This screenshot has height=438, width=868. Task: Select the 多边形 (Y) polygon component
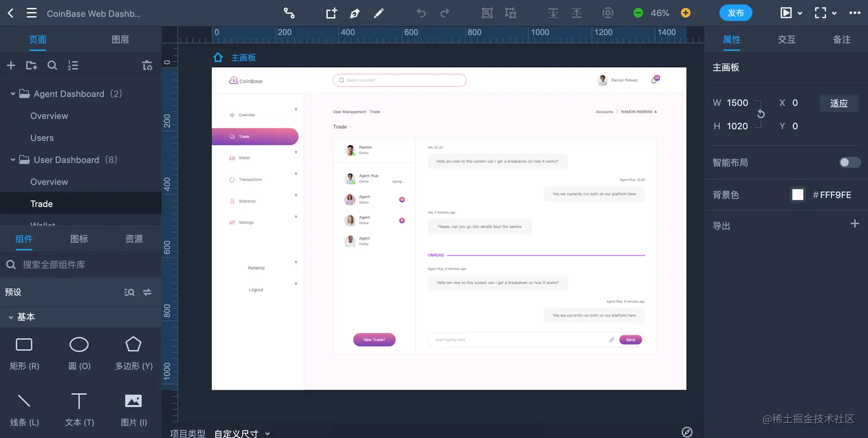click(x=134, y=352)
